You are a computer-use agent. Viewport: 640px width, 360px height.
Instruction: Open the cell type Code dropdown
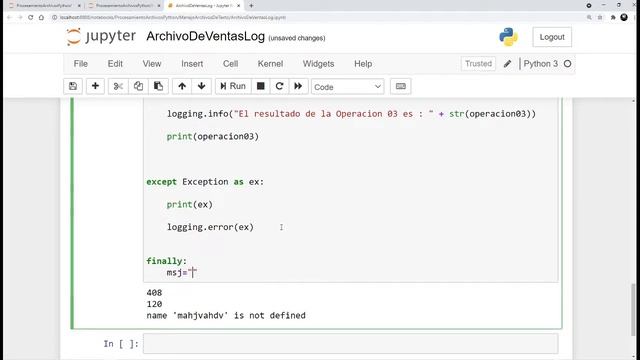click(x=347, y=87)
